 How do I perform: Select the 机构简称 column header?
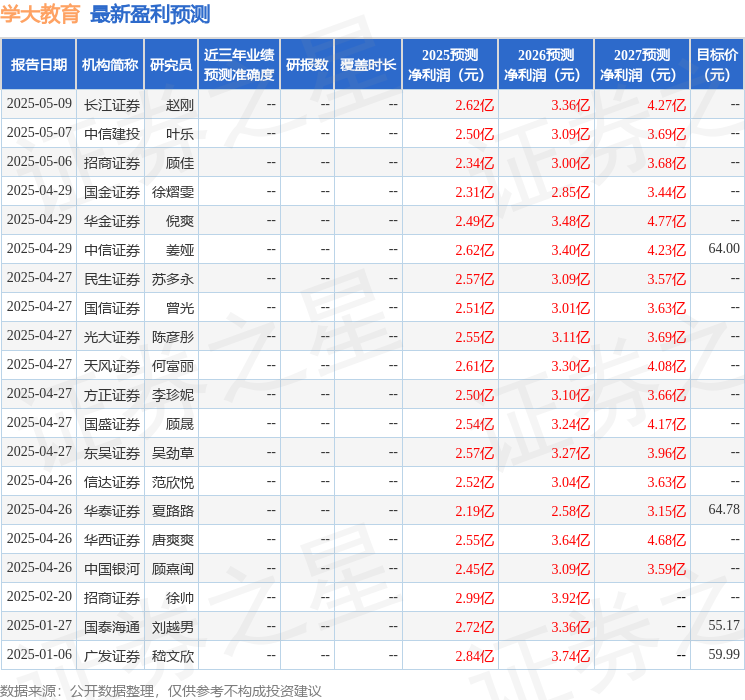pyautogui.click(x=110, y=65)
